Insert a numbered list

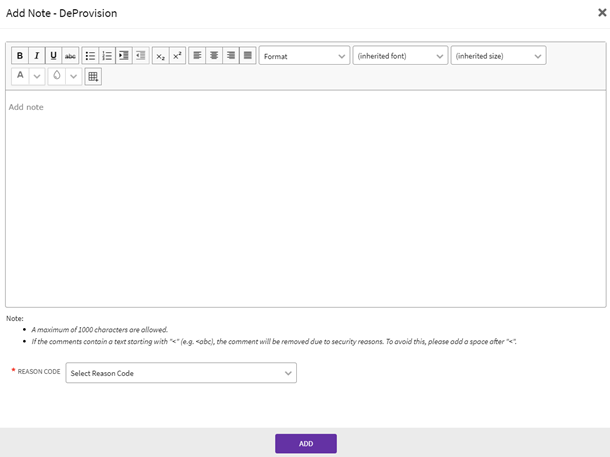(x=107, y=56)
